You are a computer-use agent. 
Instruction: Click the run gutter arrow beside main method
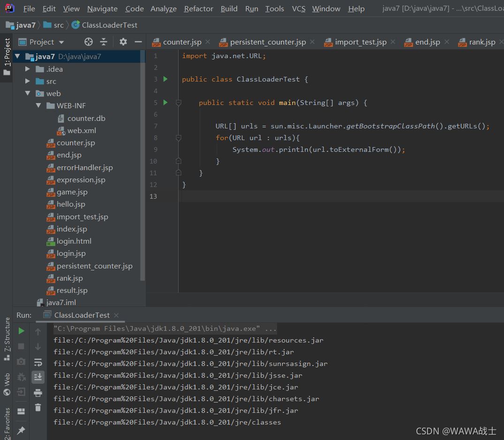pos(165,102)
